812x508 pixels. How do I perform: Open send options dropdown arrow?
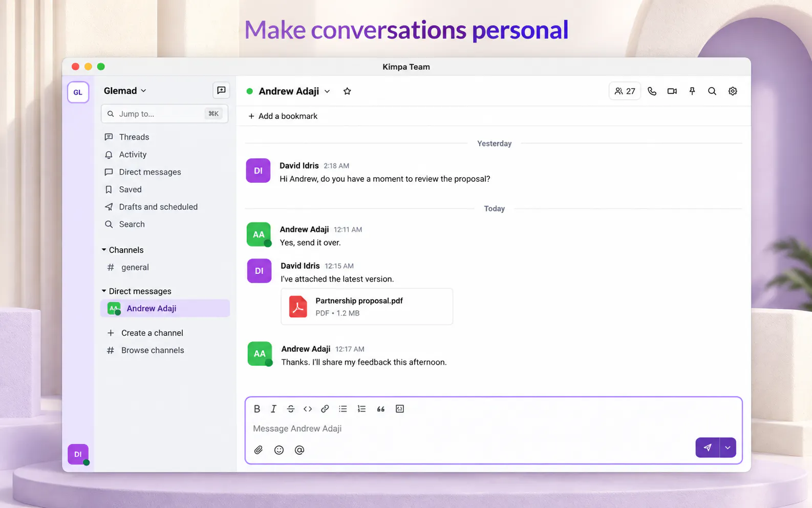point(728,448)
